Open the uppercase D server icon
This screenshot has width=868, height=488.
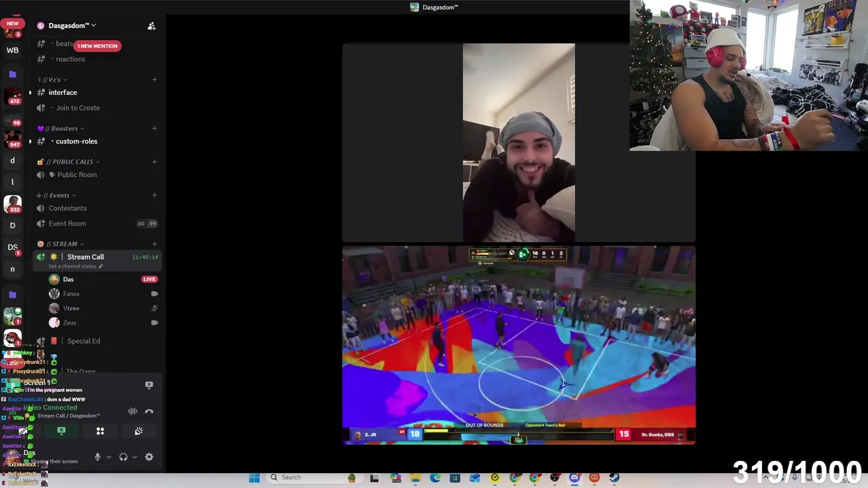(12, 226)
